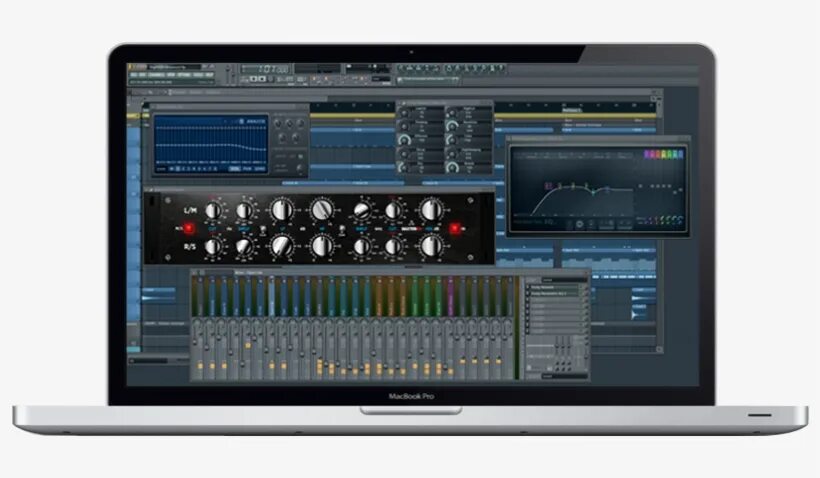The height and width of the screenshot is (478, 820).
Task: Open the first effect slot in the mixer
Action: click(555, 288)
